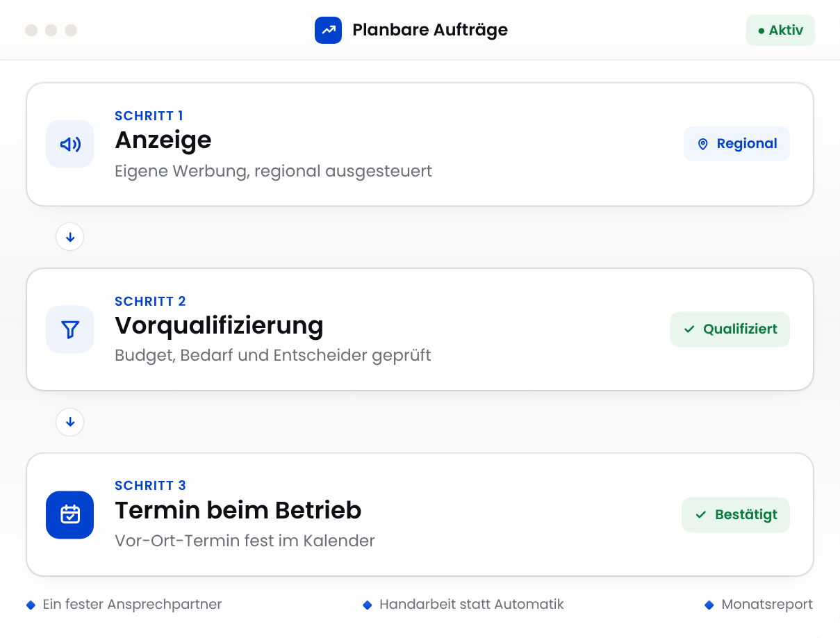Click the blue diamond before Handarbeit statt Automatik
The height and width of the screenshot is (638, 840).
pyautogui.click(x=368, y=605)
